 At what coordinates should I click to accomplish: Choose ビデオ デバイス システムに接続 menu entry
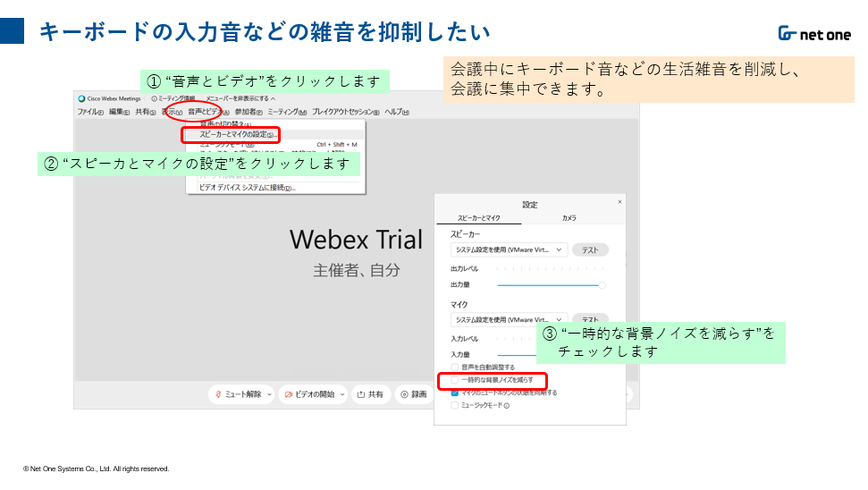(248, 188)
